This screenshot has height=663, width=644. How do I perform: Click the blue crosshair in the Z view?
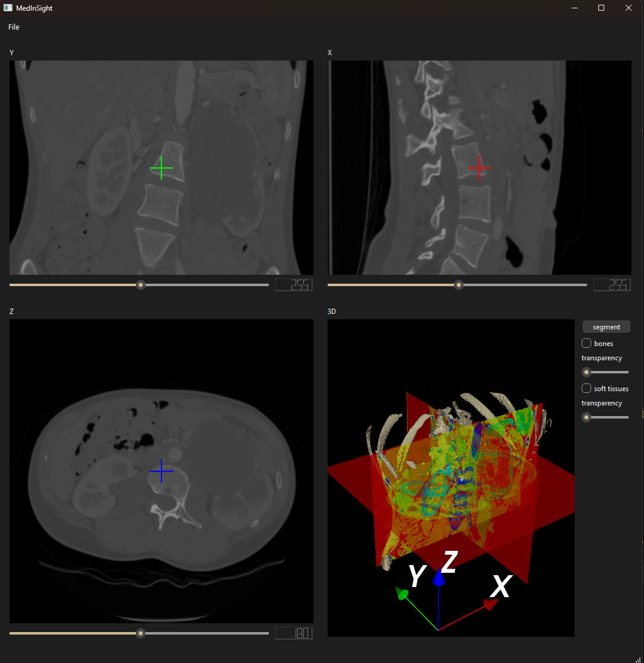pyautogui.click(x=161, y=471)
